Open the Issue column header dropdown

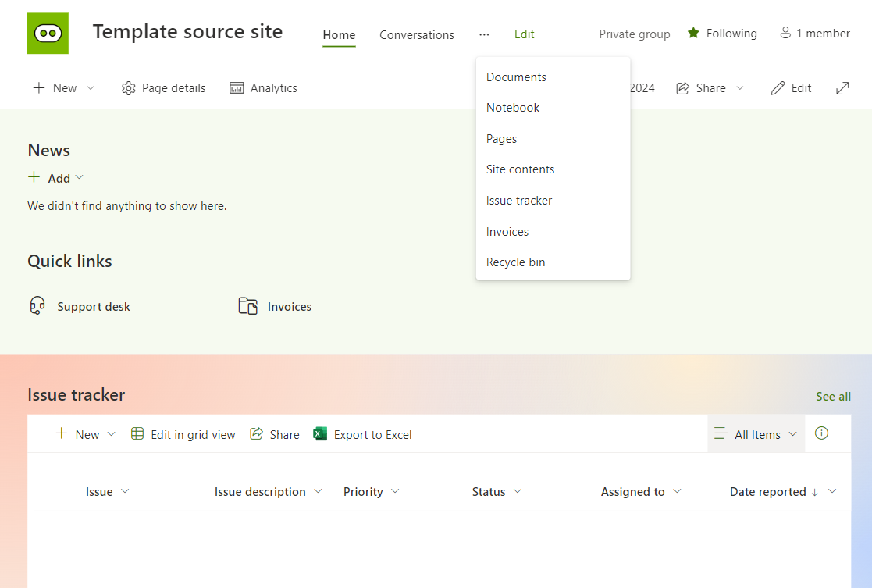pyautogui.click(x=125, y=490)
